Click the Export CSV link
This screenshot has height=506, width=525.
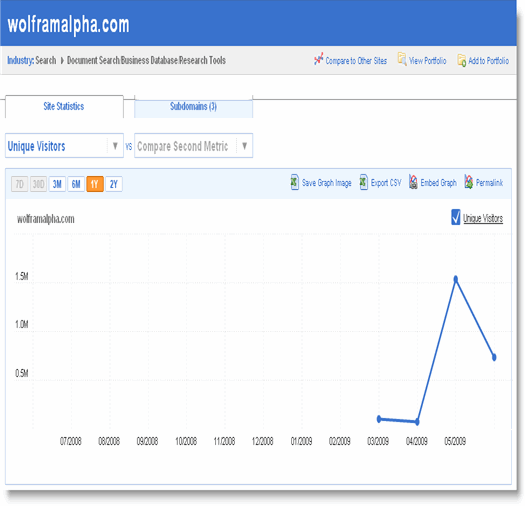(386, 183)
